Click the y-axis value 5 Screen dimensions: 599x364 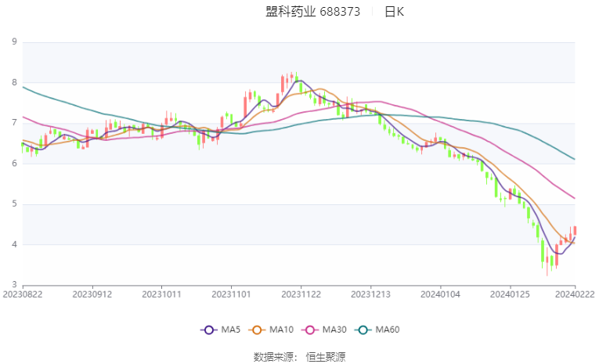click(x=15, y=204)
